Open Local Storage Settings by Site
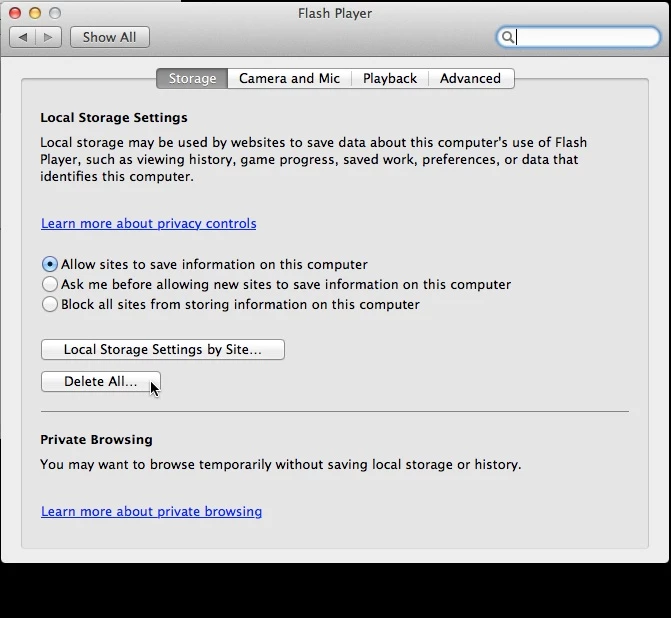The width and height of the screenshot is (671, 618). (163, 349)
